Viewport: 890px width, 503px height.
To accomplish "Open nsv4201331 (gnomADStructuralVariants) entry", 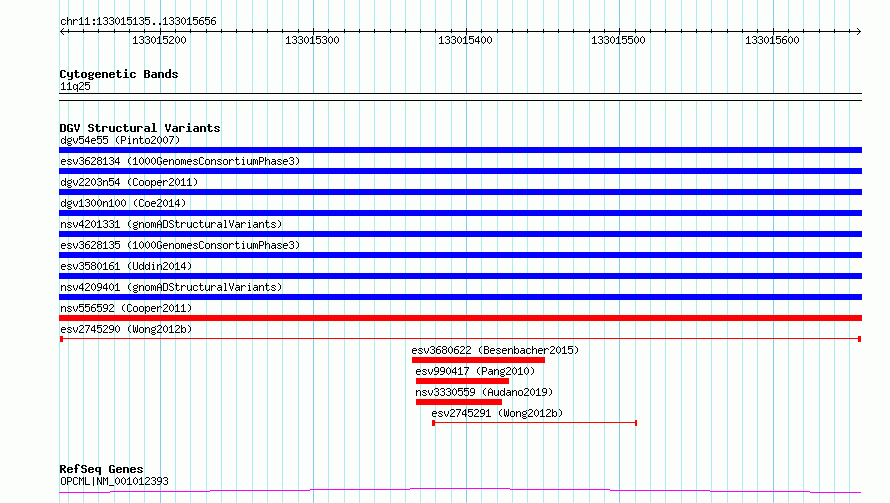I will tap(171, 224).
